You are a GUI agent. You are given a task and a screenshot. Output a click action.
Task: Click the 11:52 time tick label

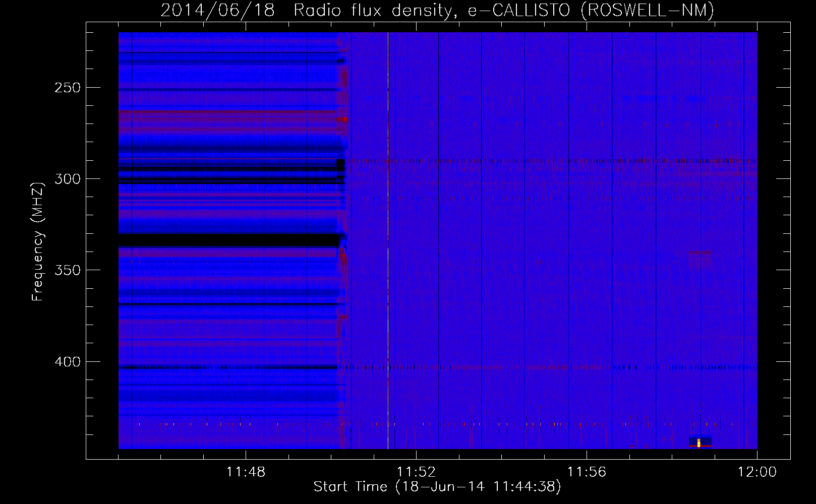[x=416, y=472]
